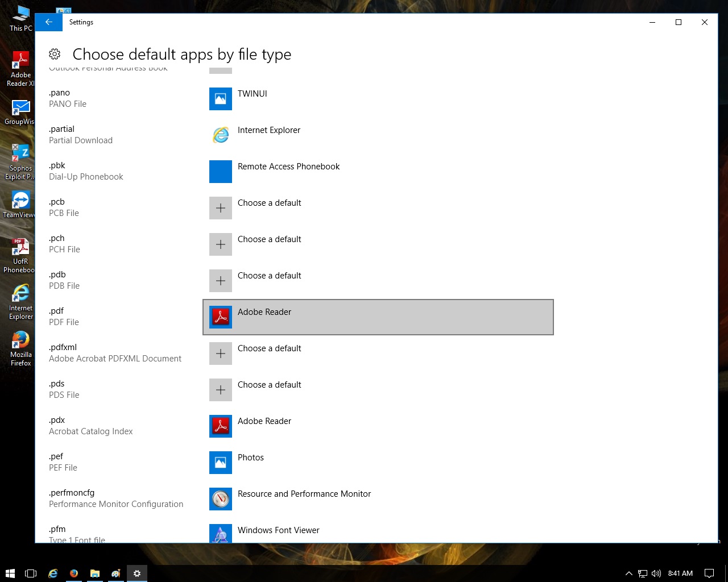The width and height of the screenshot is (728, 582).
Task: Open File Explorer from the taskbar
Action: [95, 573]
